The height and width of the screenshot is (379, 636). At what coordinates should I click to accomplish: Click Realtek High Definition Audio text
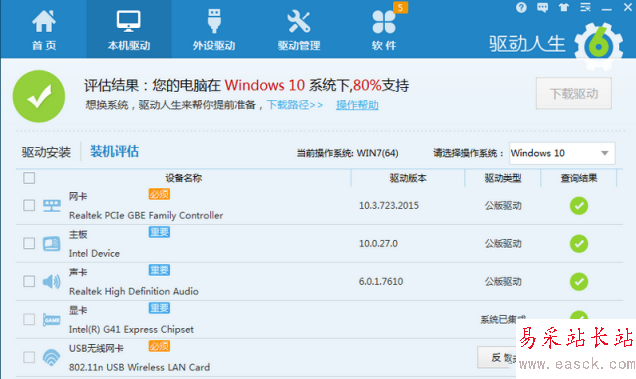[134, 291]
